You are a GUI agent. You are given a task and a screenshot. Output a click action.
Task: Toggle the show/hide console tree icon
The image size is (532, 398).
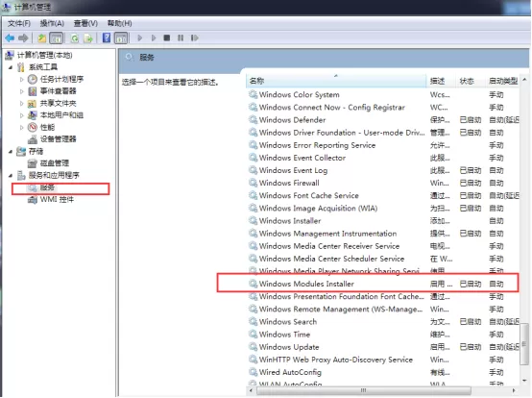[x=57, y=38]
